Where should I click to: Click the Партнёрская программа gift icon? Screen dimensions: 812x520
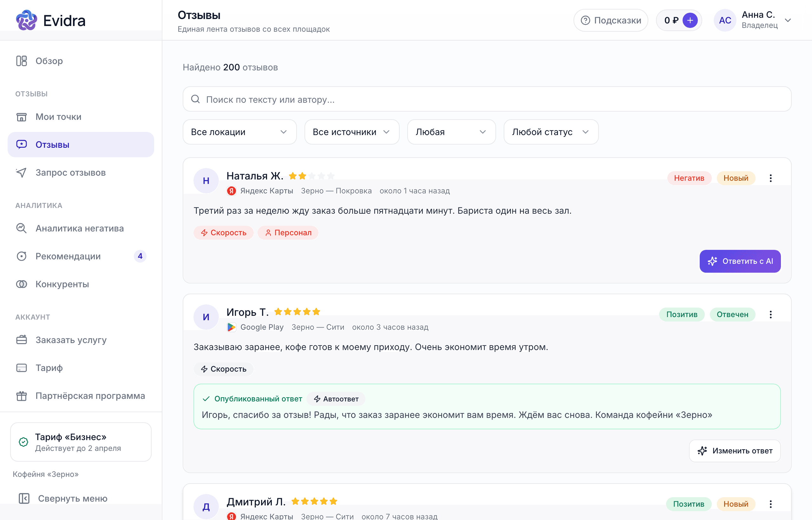click(21, 396)
